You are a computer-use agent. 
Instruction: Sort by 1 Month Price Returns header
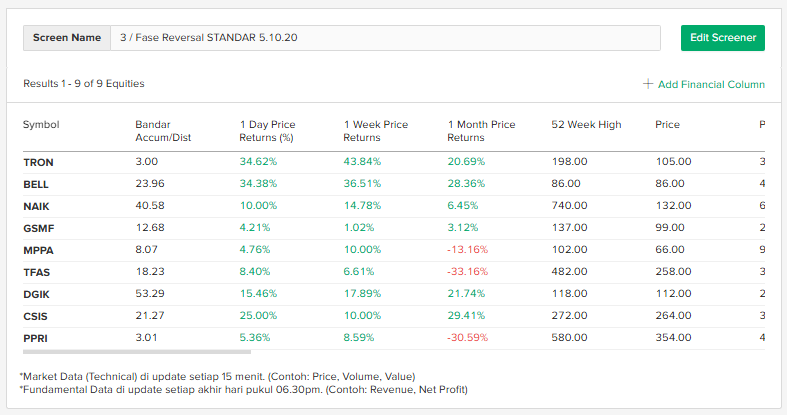(x=481, y=131)
